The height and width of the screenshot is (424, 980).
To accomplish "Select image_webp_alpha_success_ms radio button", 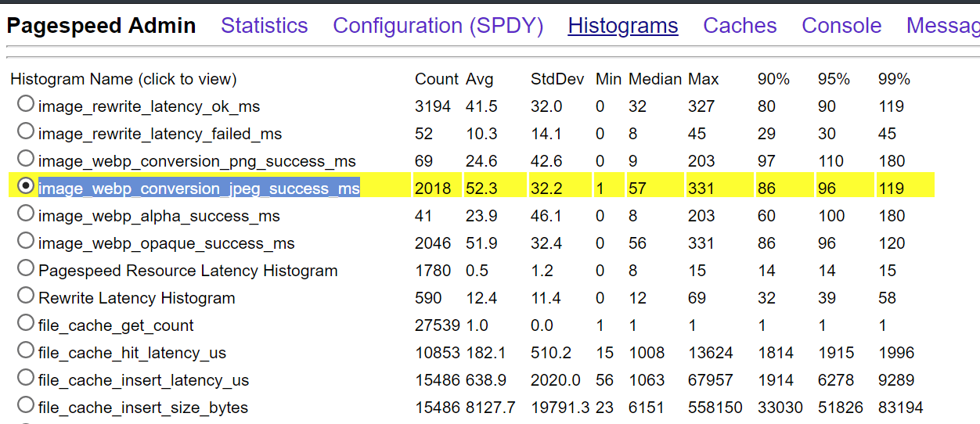I will (26, 213).
